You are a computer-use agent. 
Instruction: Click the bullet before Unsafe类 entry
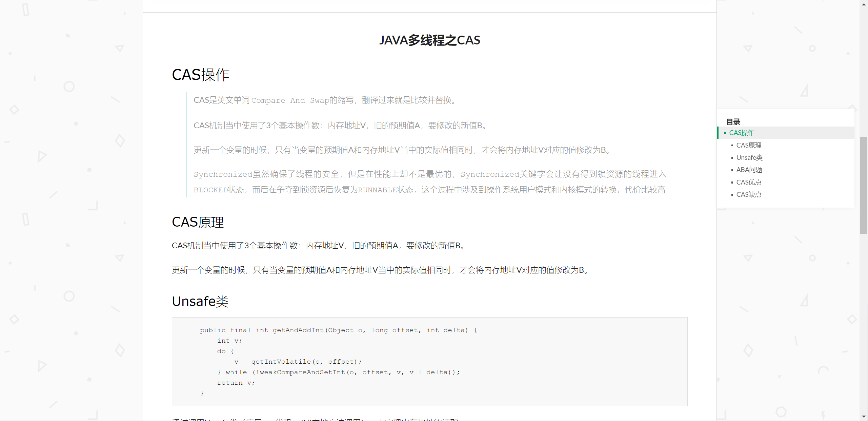(x=732, y=158)
